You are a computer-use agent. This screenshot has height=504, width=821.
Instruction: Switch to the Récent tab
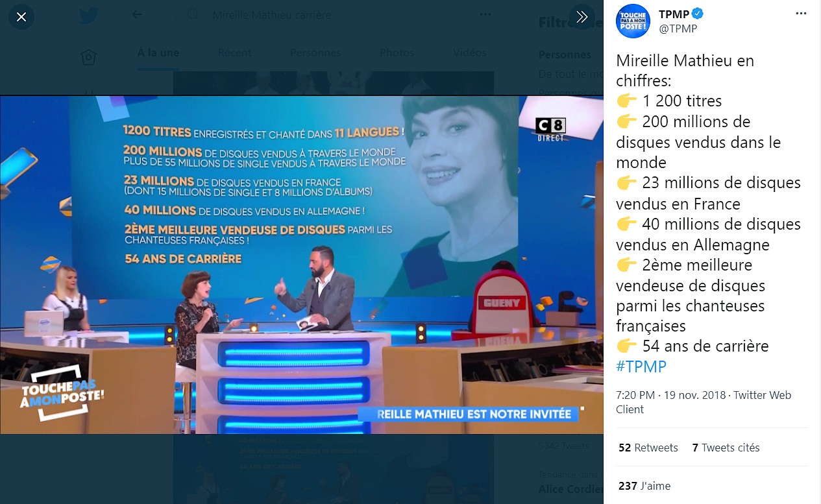tap(234, 53)
